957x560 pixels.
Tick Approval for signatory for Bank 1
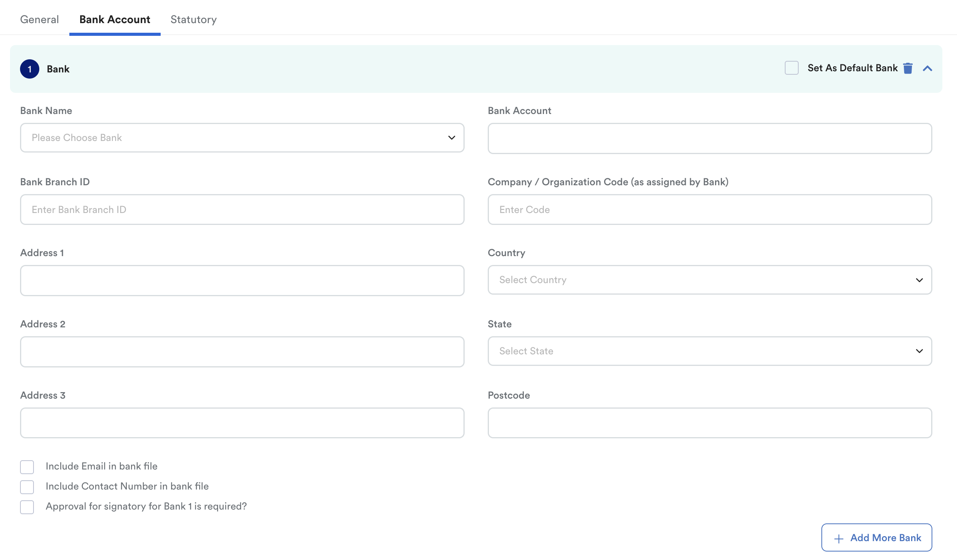coord(27,506)
